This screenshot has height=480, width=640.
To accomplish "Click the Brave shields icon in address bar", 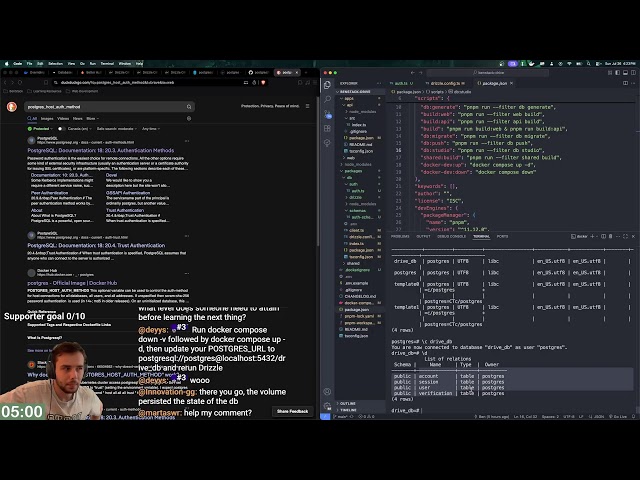I will [x=263, y=82].
